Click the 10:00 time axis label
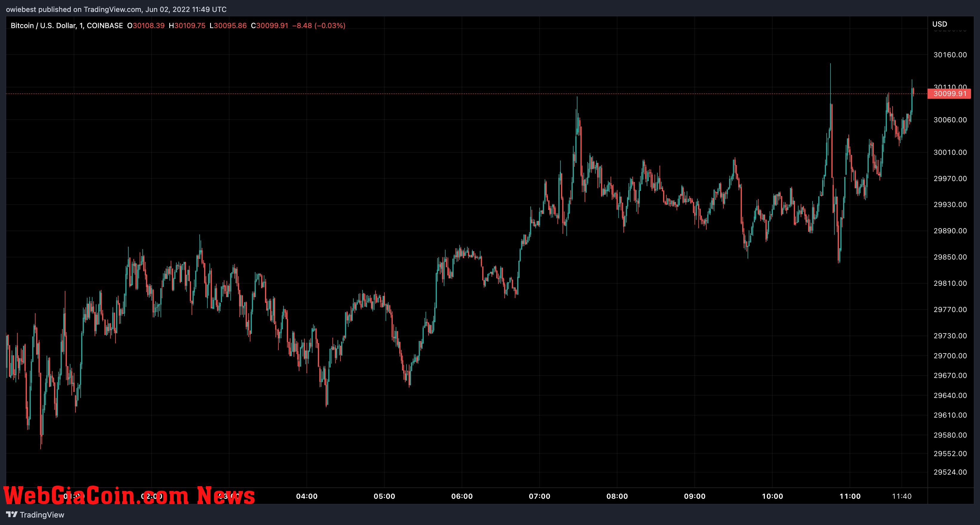The width and height of the screenshot is (980, 525). 772,496
